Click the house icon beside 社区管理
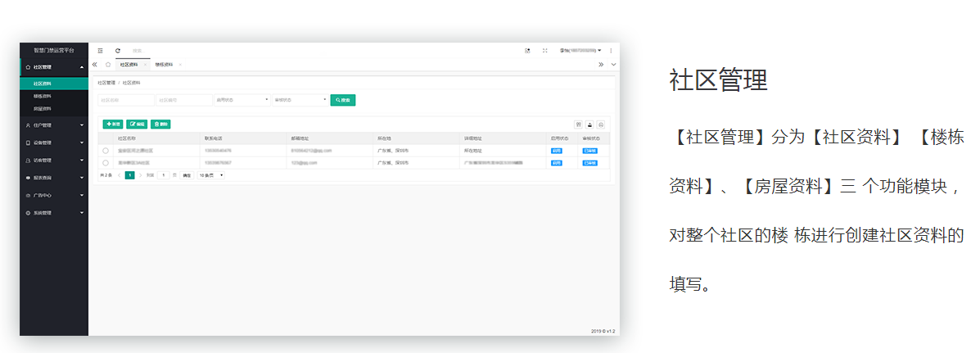980x353 pixels. tap(28, 67)
